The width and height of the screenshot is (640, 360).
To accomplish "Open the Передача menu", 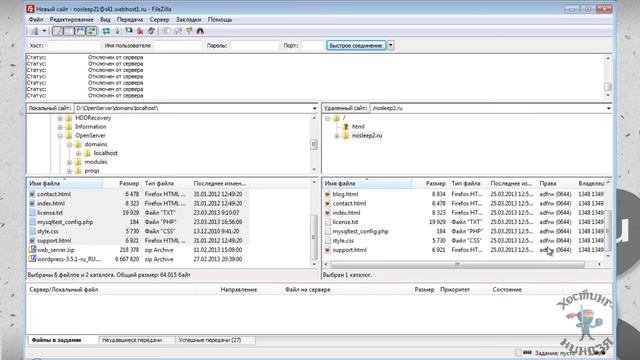I will (130, 20).
